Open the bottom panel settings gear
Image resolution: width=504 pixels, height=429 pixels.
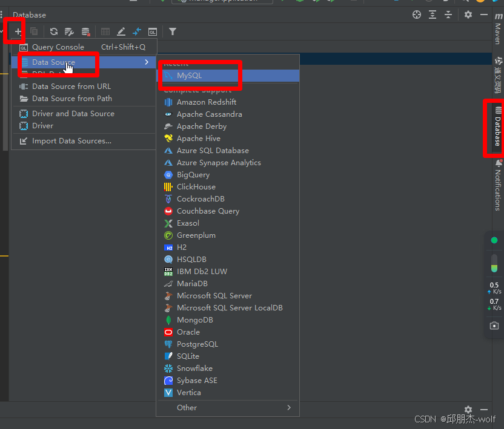[x=468, y=410]
